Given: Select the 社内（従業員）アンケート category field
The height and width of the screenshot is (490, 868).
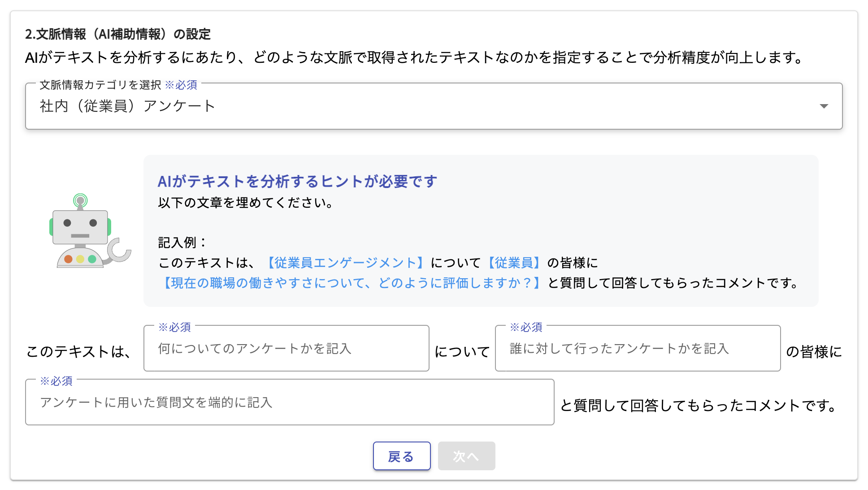Looking at the screenshot, I should click(x=404, y=106).
